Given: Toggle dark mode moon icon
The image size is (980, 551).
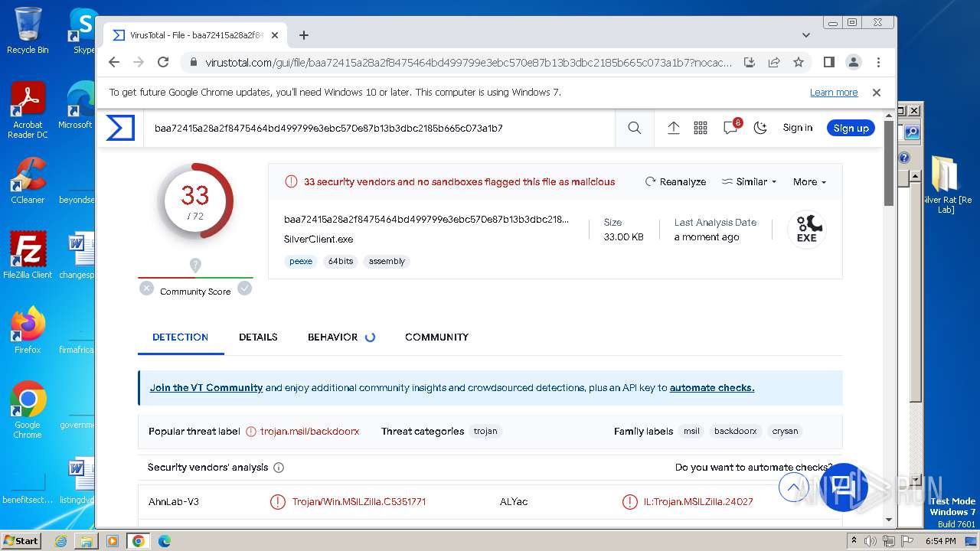Looking at the screenshot, I should 760,128.
